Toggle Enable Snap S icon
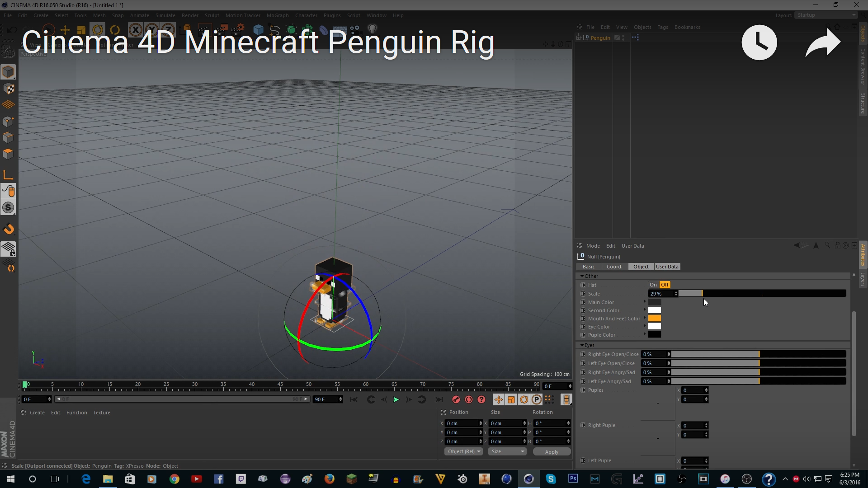This screenshot has height=488, width=868. click(8, 208)
